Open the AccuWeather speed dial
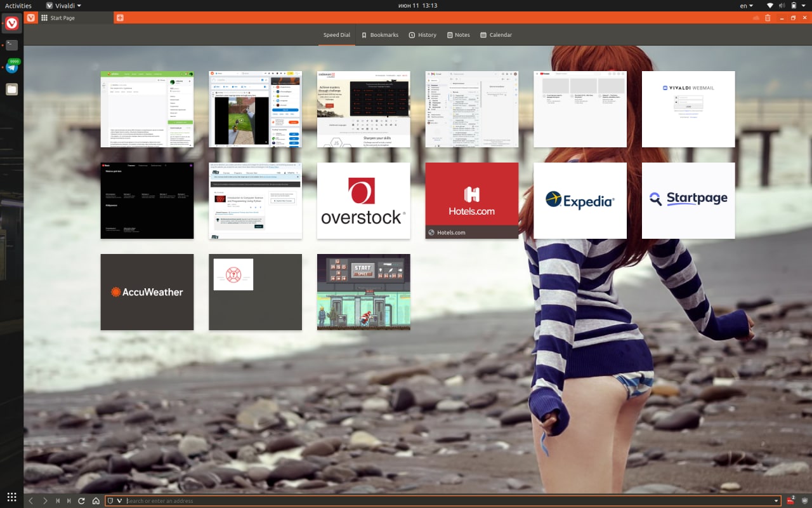The height and width of the screenshot is (508, 812). pyautogui.click(x=147, y=292)
